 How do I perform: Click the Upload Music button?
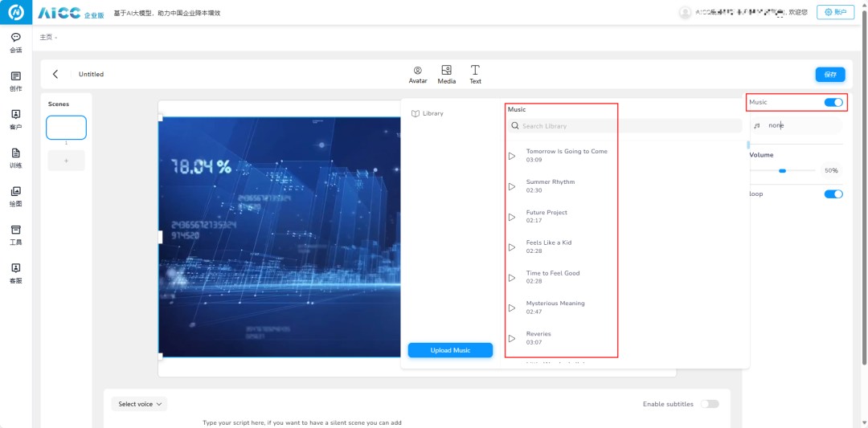[450, 350]
